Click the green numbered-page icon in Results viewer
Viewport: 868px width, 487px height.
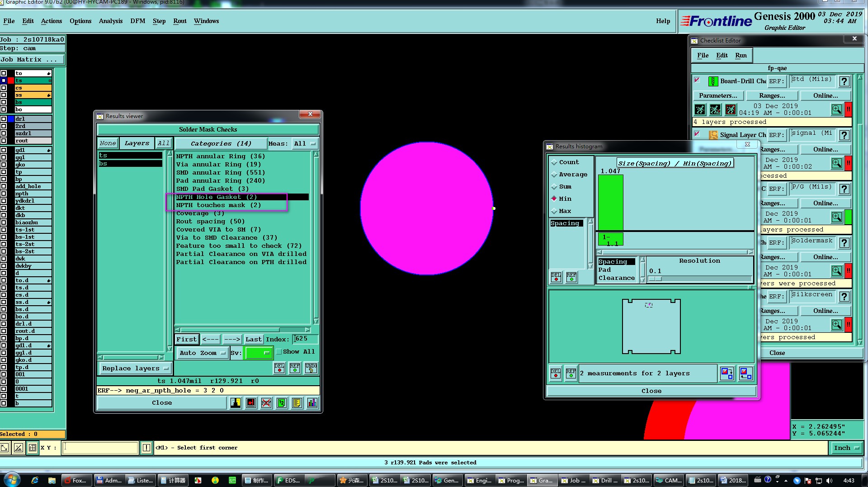pos(282,402)
